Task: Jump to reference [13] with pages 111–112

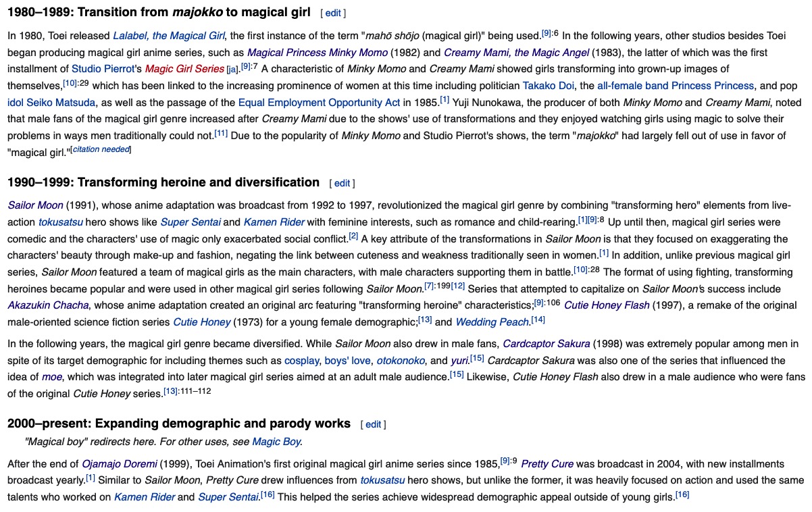Action: click(170, 391)
